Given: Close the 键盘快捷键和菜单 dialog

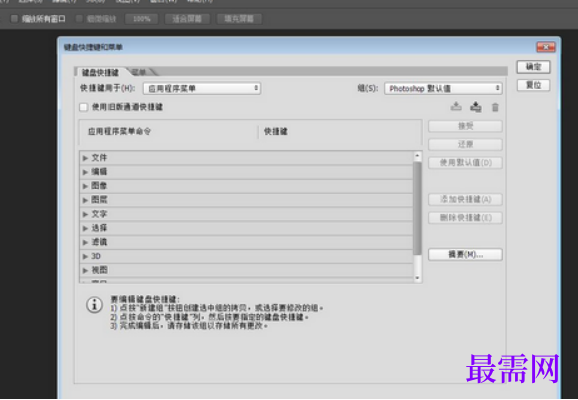Looking at the screenshot, I should click(546, 47).
